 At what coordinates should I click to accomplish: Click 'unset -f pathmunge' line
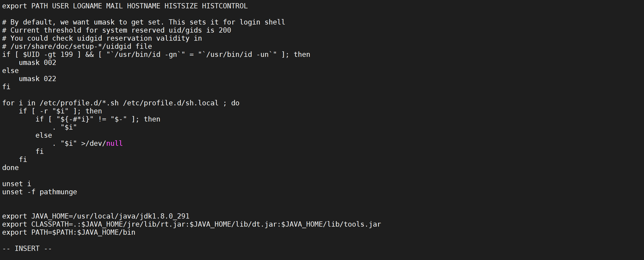point(40,192)
